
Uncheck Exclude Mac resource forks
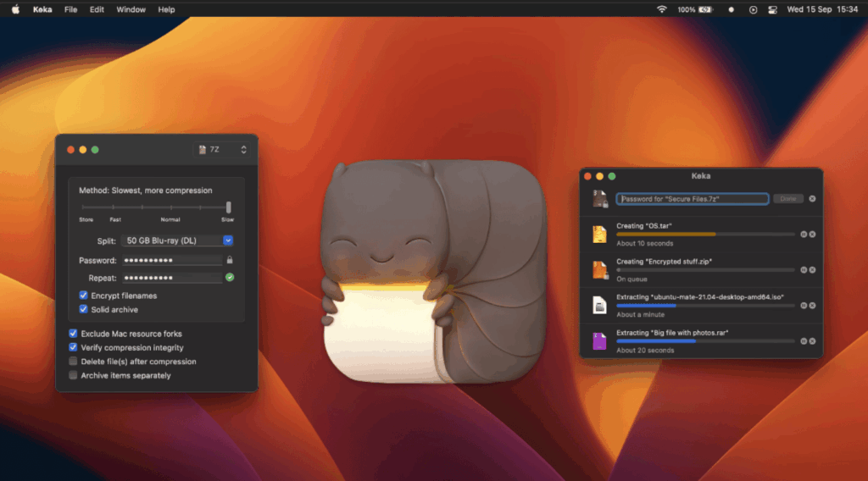(73, 334)
